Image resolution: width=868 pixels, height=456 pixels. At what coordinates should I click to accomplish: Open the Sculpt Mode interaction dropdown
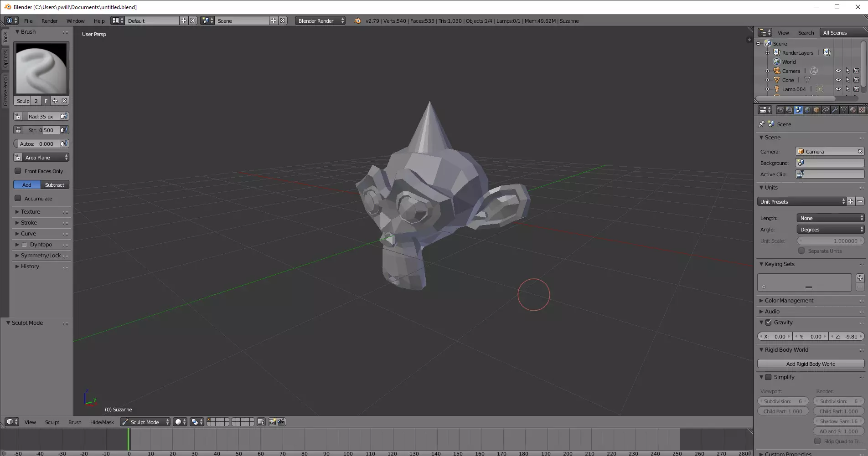tap(145, 422)
